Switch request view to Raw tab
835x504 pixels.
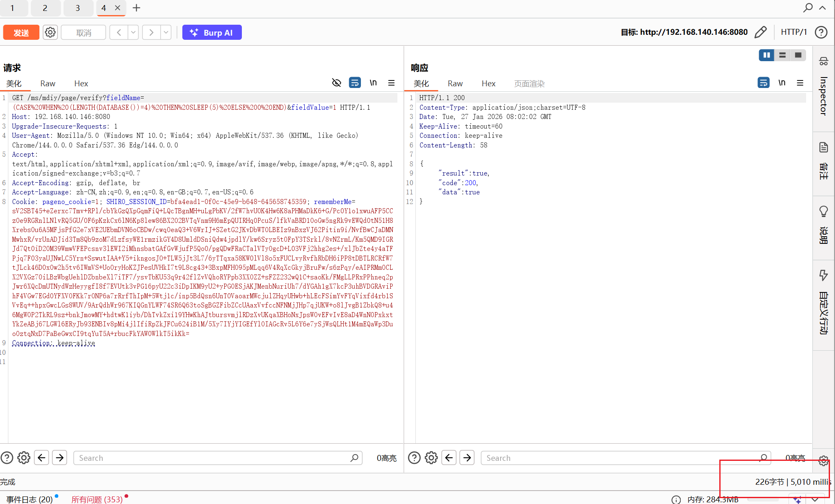click(x=48, y=83)
